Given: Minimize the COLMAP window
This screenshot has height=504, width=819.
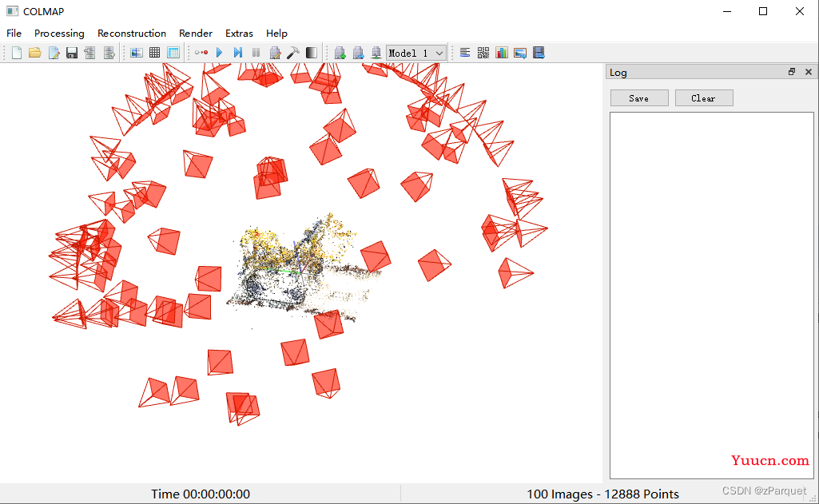Looking at the screenshot, I should pos(727,11).
